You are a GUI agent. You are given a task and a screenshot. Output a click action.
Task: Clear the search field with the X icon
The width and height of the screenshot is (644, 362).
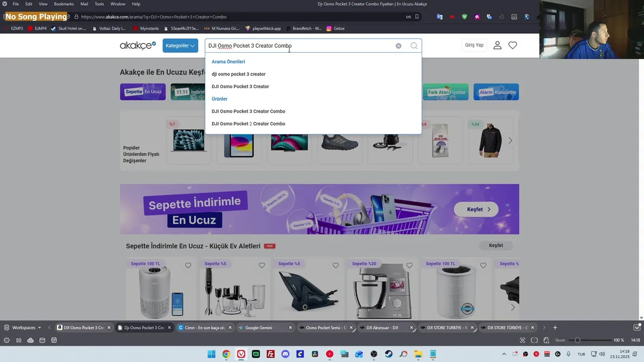[398, 46]
